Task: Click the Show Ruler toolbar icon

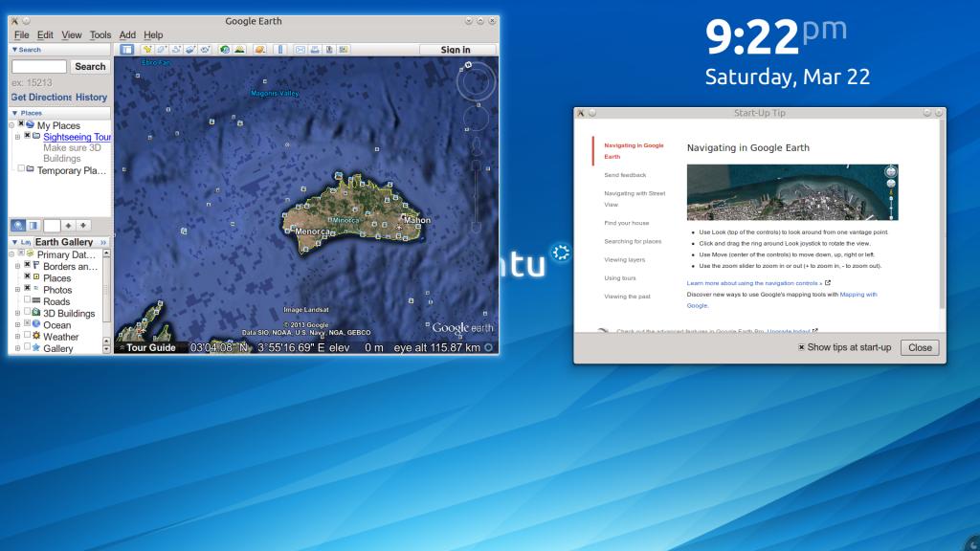Action: click(280, 50)
